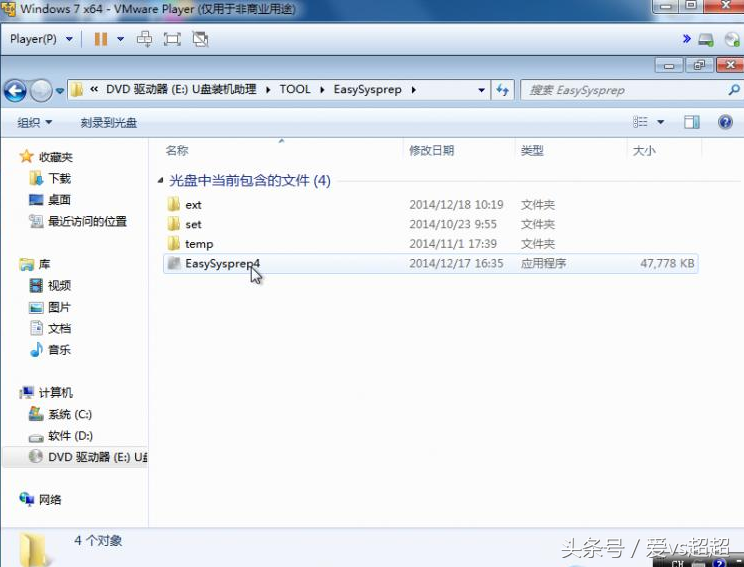Image resolution: width=744 pixels, height=567 pixels.
Task: Click the hard disk device icon
Action: click(706, 39)
